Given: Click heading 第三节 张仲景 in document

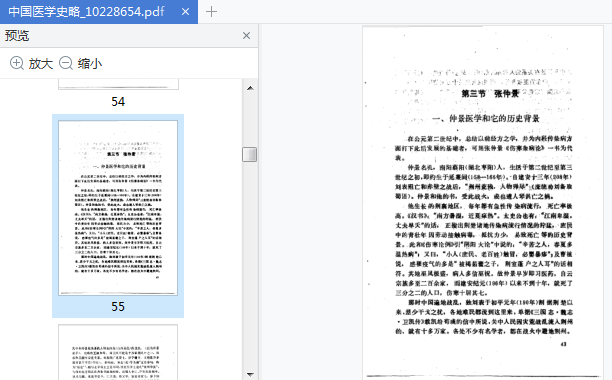Looking at the screenshot, I should [490, 94].
